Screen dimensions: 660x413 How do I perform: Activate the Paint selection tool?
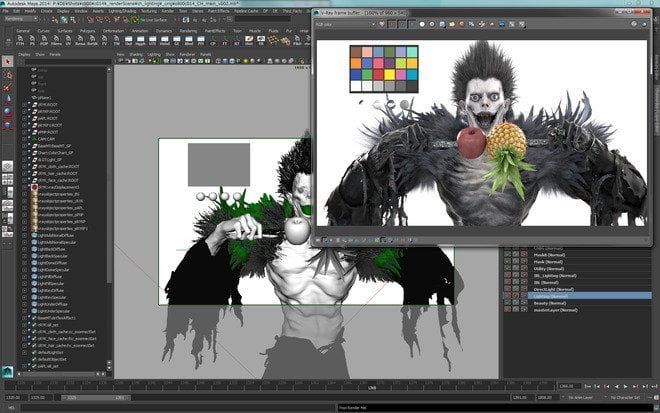pyautogui.click(x=8, y=88)
